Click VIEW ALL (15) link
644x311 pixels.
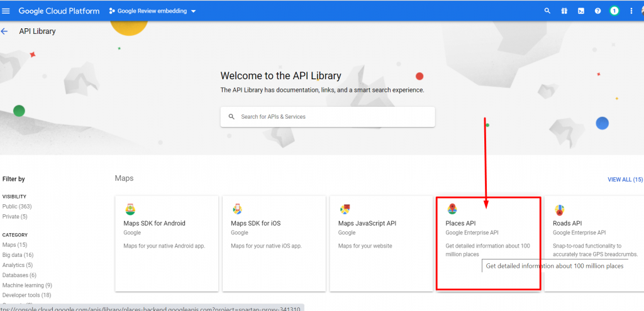coord(625,180)
